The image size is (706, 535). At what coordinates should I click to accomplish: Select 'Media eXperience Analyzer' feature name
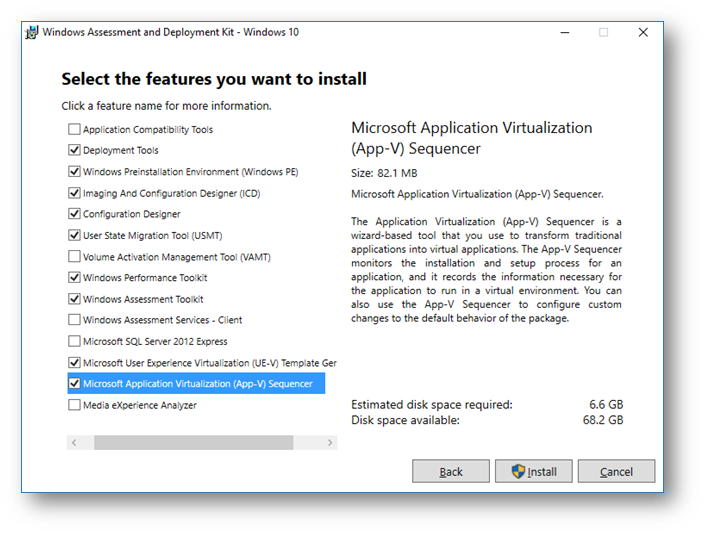tap(140, 405)
